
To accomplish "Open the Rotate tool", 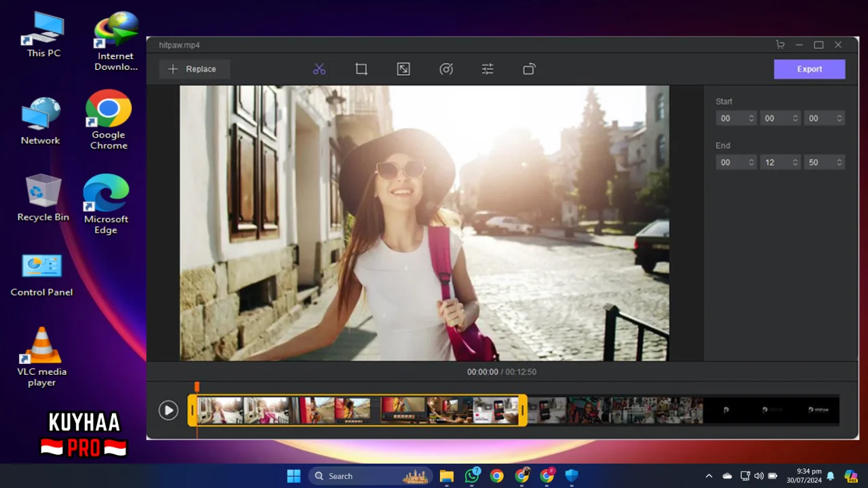I will pos(530,69).
